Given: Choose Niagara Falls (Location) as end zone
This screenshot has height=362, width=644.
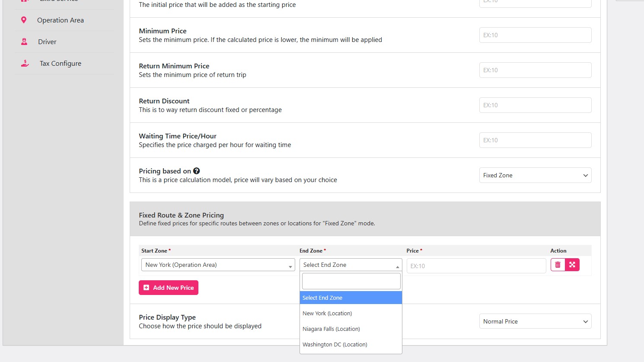Looking at the screenshot, I should pyautogui.click(x=331, y=329).
